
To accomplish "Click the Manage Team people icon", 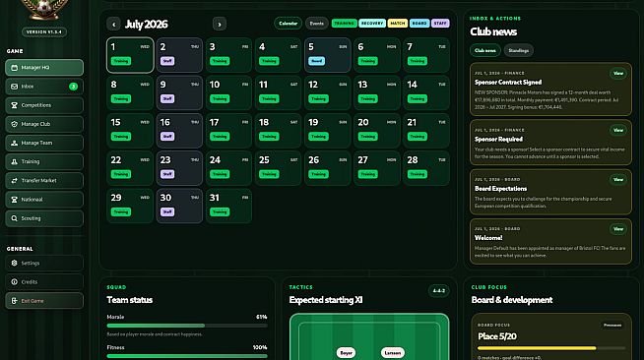I will tap(15, 143).
